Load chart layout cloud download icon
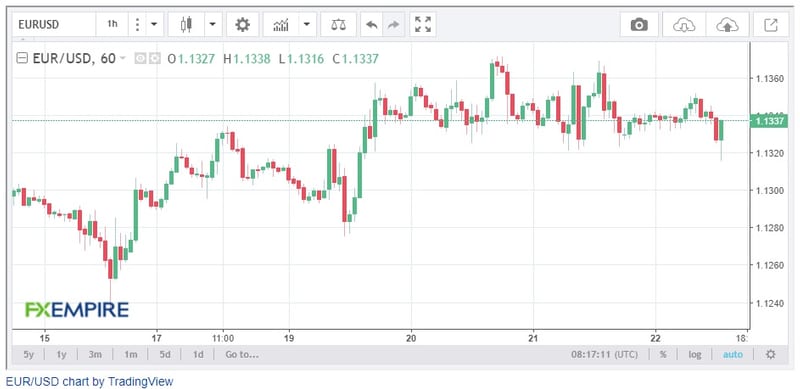 [x=684, y=24]
